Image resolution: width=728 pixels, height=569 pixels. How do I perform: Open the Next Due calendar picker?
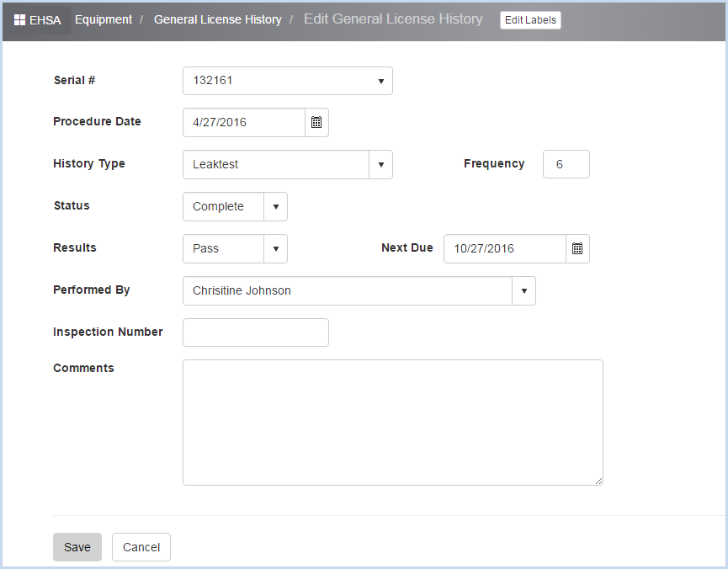[x=577, y=248]
